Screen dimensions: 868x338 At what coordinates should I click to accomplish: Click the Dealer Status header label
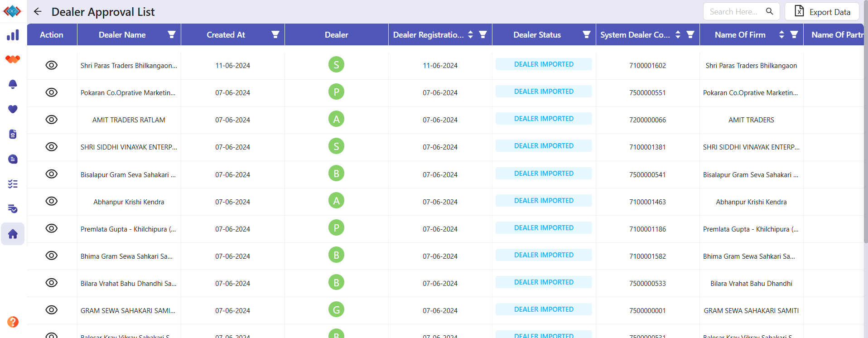[x=537, y=34]
